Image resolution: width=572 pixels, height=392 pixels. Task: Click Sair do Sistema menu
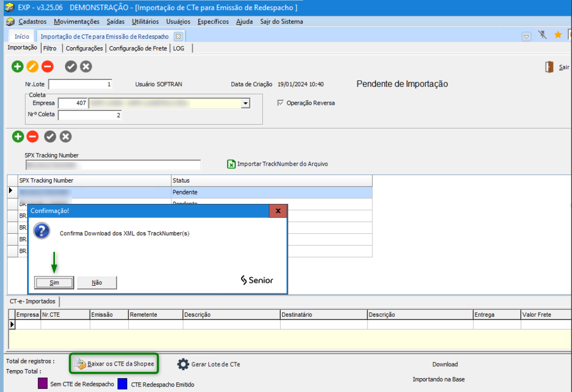click(282, 21)
